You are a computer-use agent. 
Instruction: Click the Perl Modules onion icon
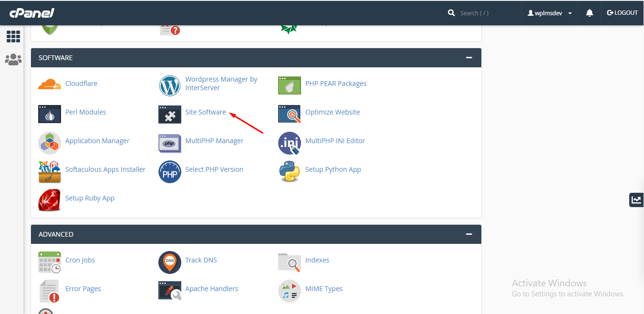[50, 114]
